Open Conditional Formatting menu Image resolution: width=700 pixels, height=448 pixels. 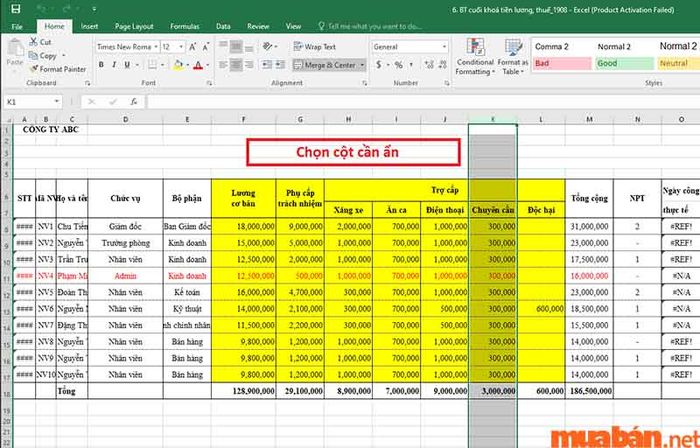(475, 57)
